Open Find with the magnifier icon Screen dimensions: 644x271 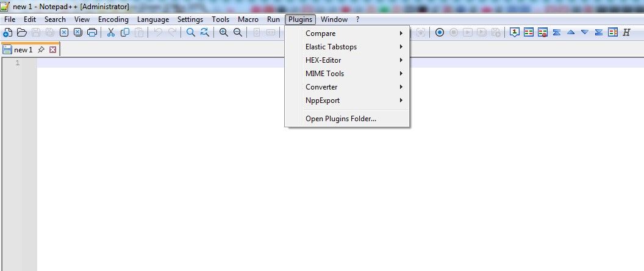(x=190, y=33)
